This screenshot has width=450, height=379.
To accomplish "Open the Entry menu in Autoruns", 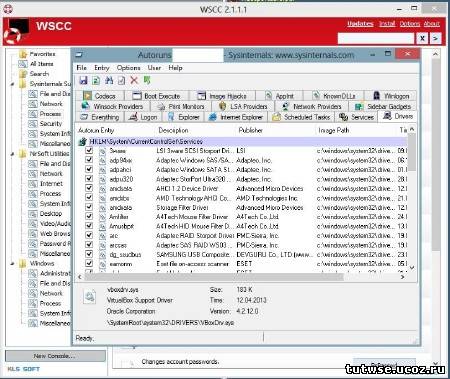I will pos(102,68).
